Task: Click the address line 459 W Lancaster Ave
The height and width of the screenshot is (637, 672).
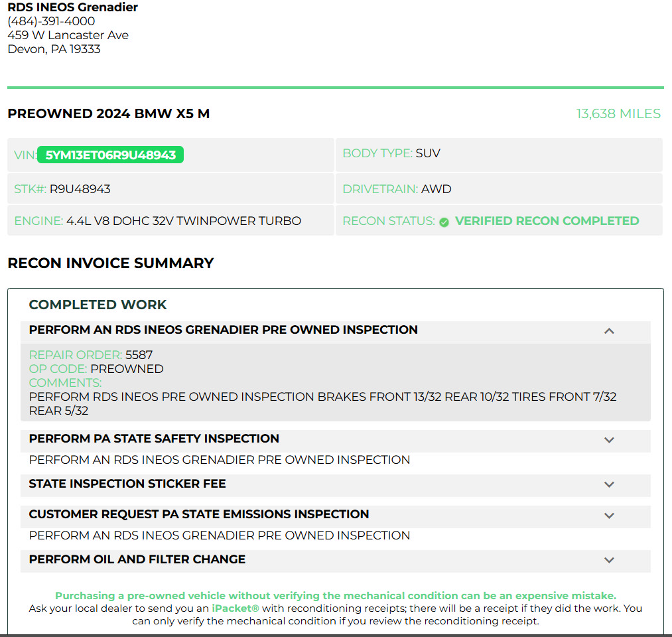Action: (x=68, y=35)
